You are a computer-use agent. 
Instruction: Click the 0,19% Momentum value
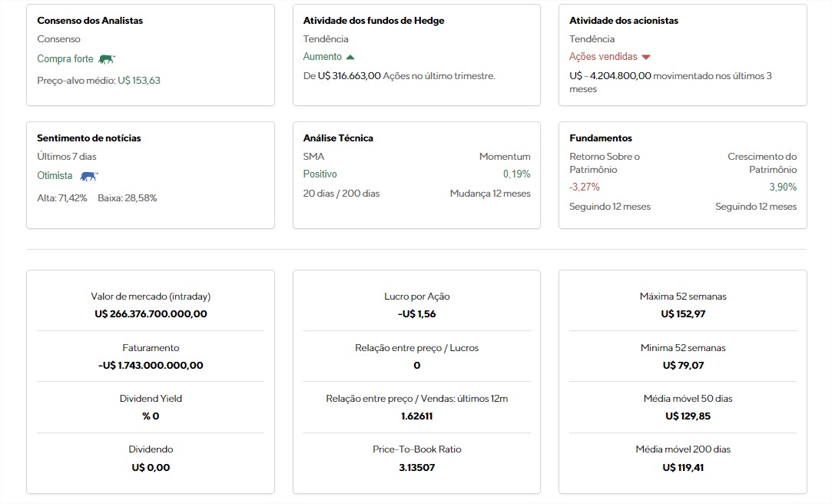[x=516, y=174]
